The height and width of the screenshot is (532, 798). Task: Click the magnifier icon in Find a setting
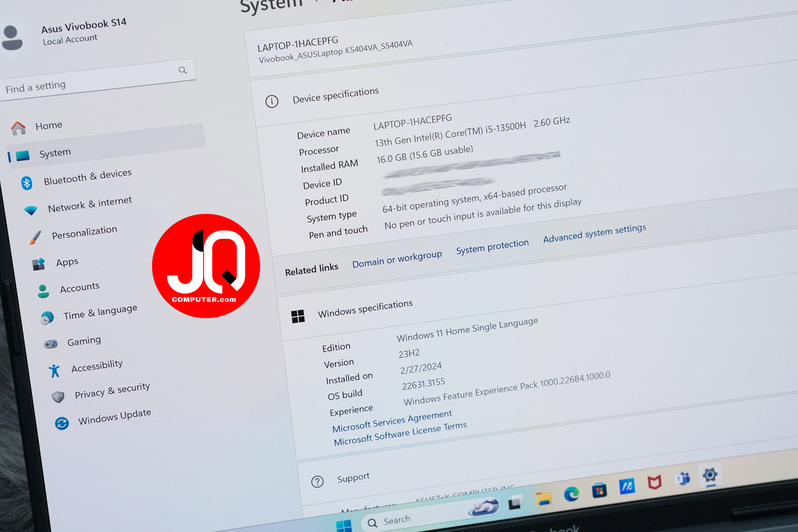[x=183, y=70]
